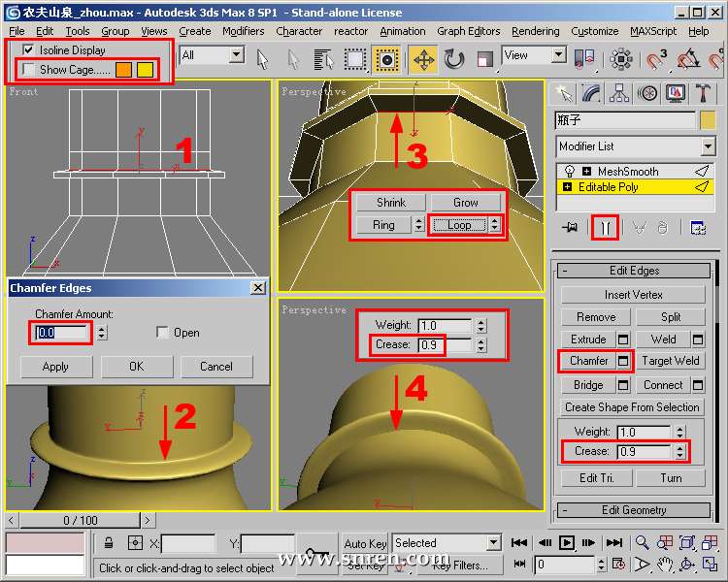Activate the Rotate tool in toolbar

[454, 59]
